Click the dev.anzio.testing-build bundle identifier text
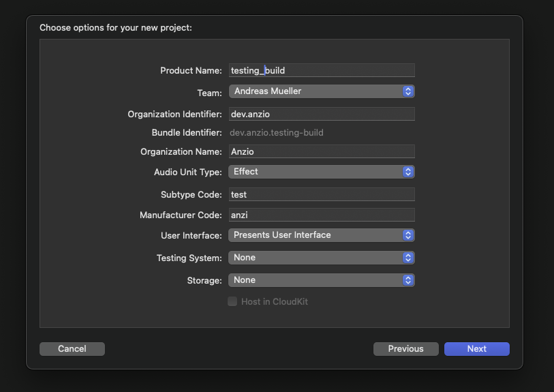Screen dimensions: 554x392 click(x=276, y=132)
